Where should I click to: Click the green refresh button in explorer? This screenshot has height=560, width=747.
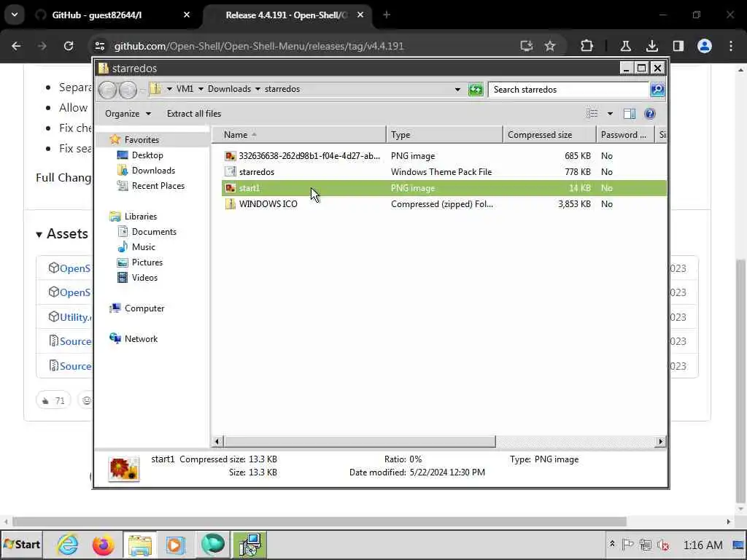(x=476, y=90)
